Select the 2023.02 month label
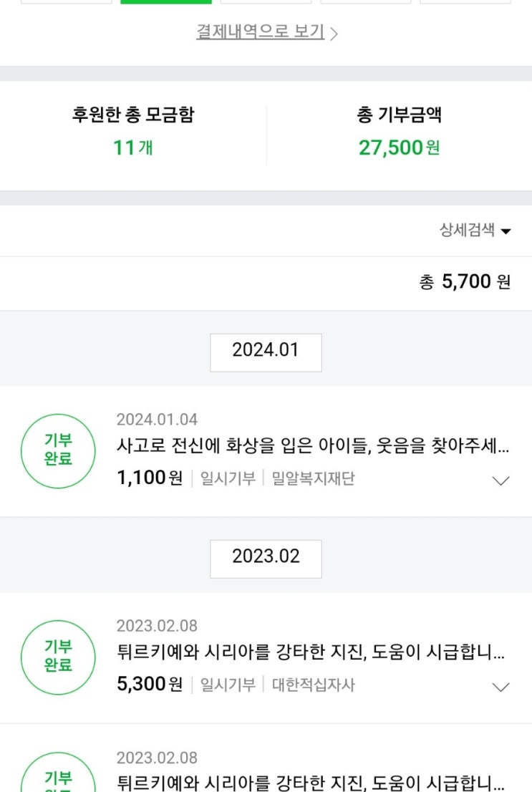This screenshot has height=792, width=532. pos(266,558)
